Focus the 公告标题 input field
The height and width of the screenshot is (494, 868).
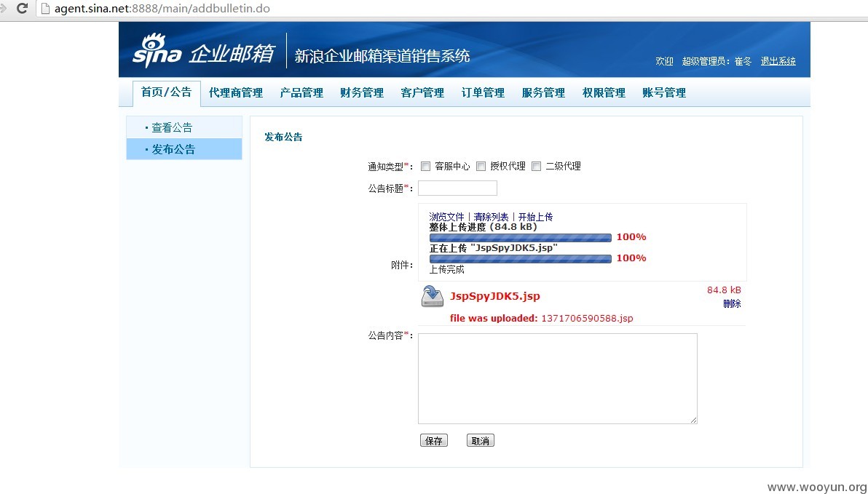[x=457, y=188]
